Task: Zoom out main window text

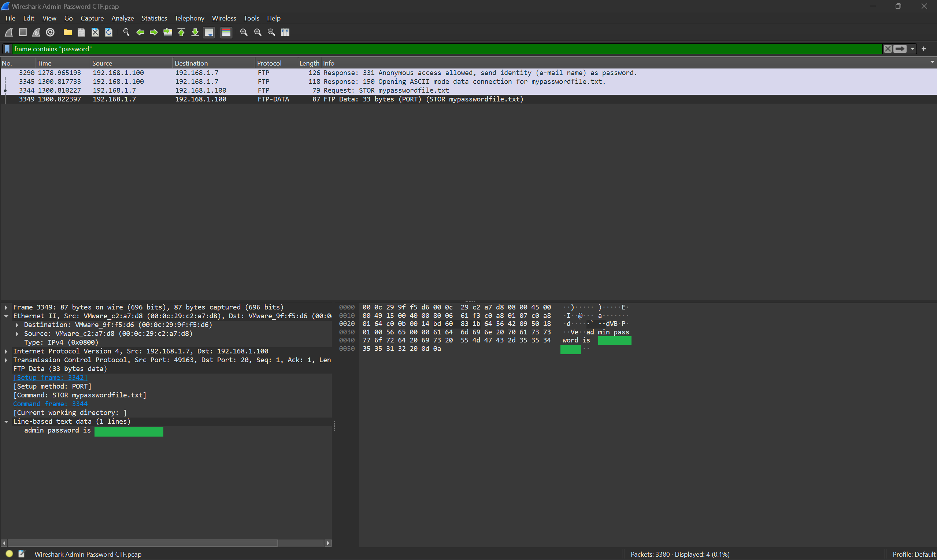Action: [258, 32]
